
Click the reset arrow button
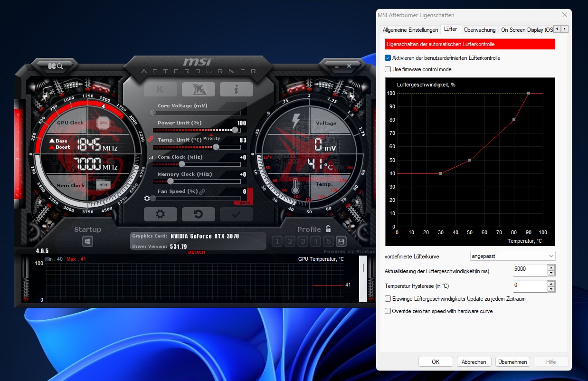click(x=198, y=214)
